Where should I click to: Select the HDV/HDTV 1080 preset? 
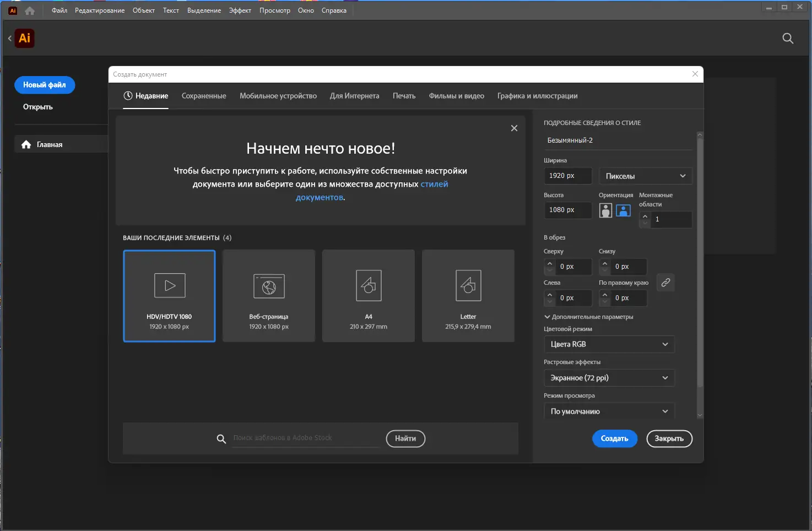pos(169,296)
